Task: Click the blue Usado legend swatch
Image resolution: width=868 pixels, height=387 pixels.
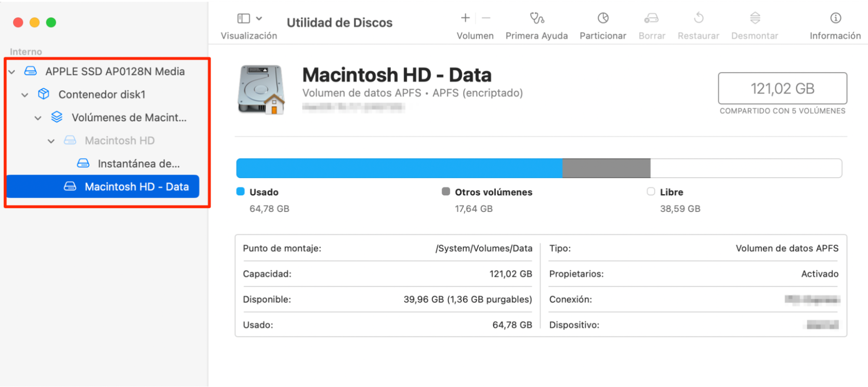Action: pyautogui.click(x=240, y=192)
